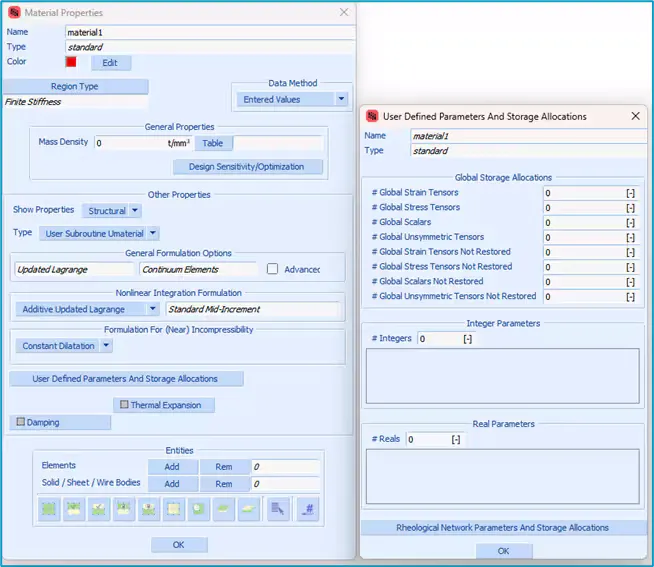Enable the Advanced formulation checkbox
The height and width of the screenshot is (567, 654).
click(x=273, y=269)
